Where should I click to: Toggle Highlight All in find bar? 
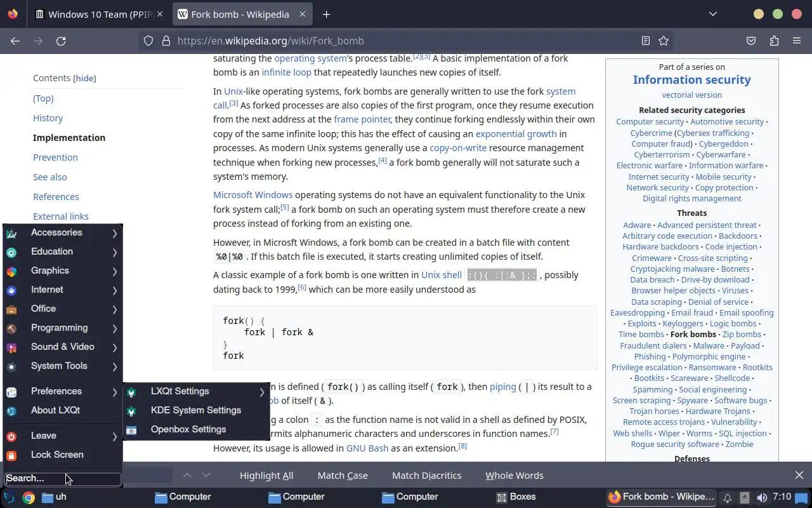pyautogui.click(x=266, y=475)
